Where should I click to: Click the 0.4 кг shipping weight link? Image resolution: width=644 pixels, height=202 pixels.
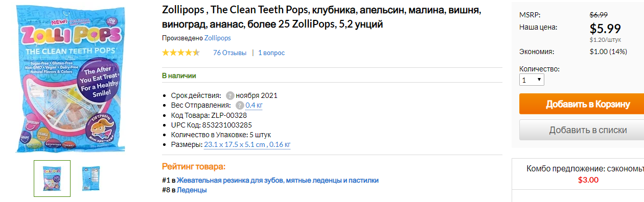click(254, 105)
